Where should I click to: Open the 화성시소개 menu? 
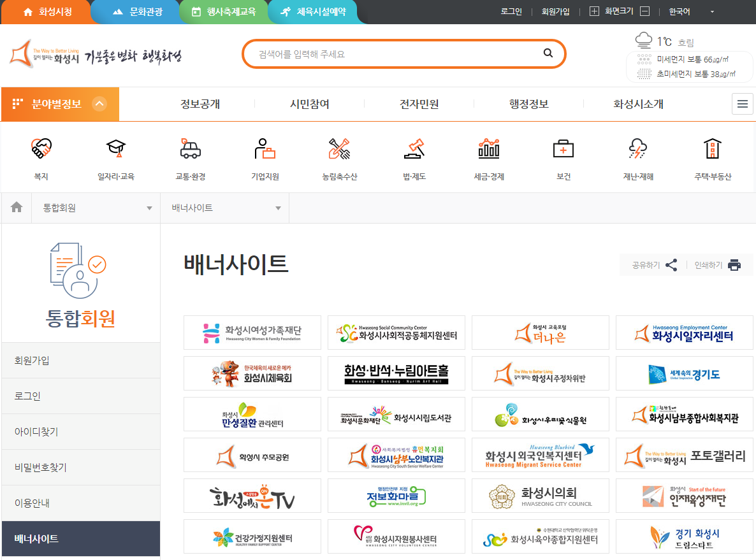[x=638, y=104]
